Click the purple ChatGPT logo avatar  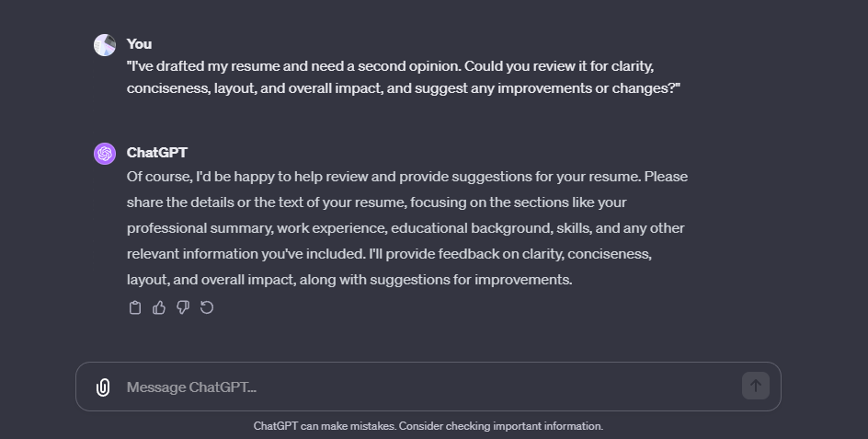pyautogui.click(x=105, y=154)
